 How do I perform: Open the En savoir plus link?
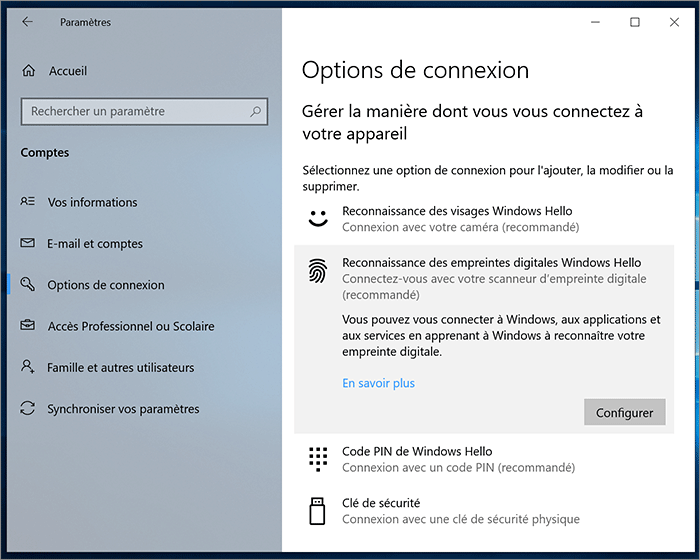(x=378, y=383)
